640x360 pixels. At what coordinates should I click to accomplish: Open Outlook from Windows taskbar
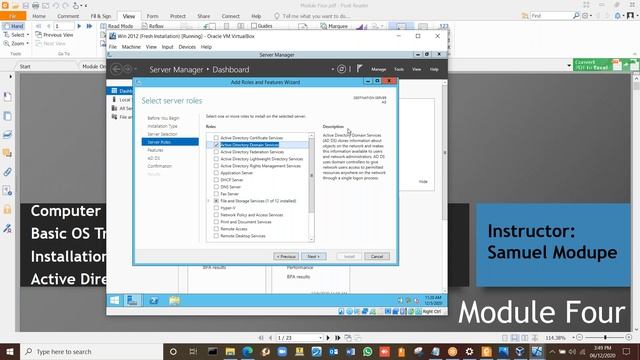tap(333, 351)
